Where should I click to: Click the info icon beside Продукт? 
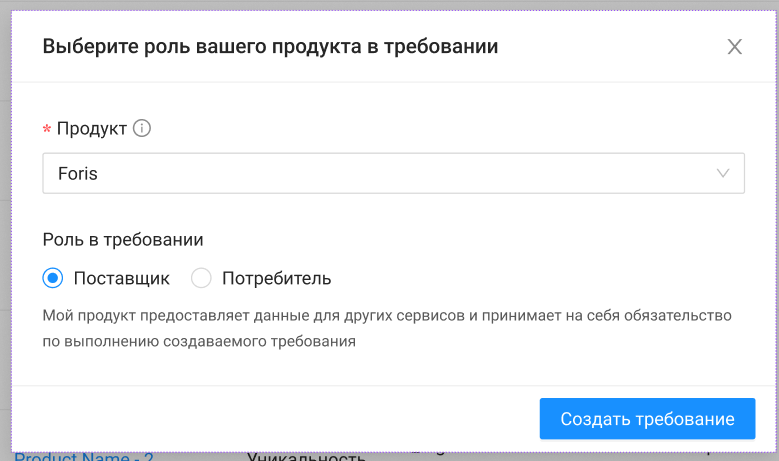(142, 128)
